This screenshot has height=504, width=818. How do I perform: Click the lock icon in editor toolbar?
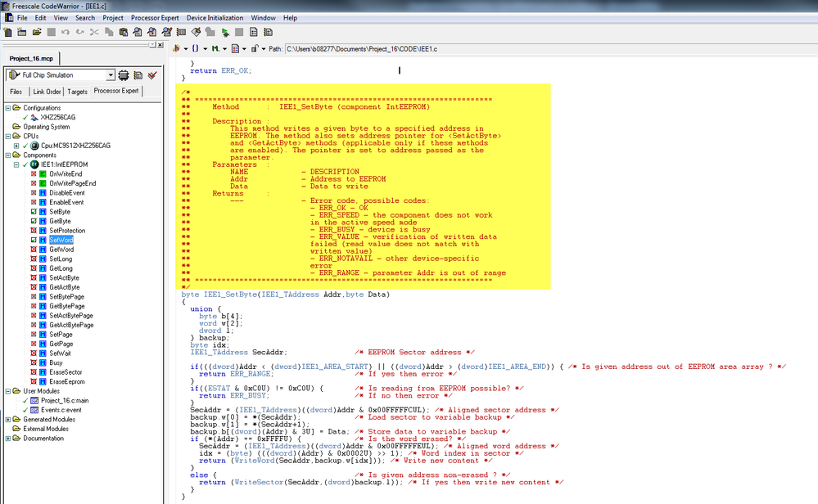[255, 48]
